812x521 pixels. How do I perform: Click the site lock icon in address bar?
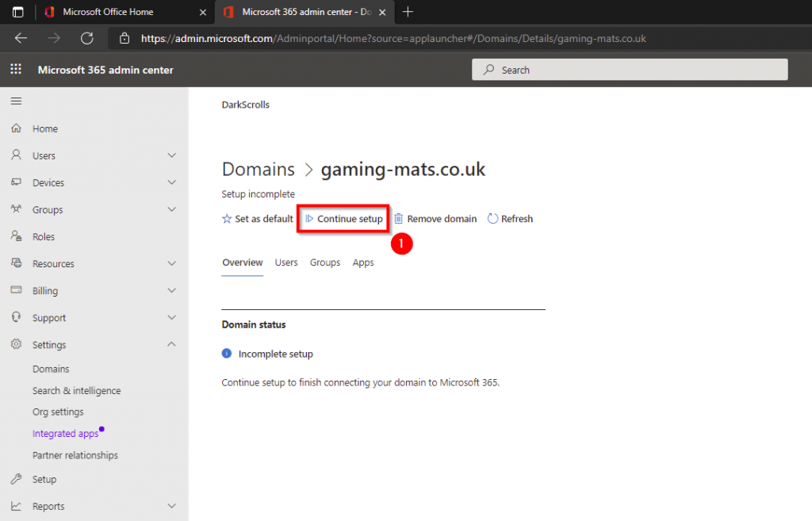[x=124, y=38]
